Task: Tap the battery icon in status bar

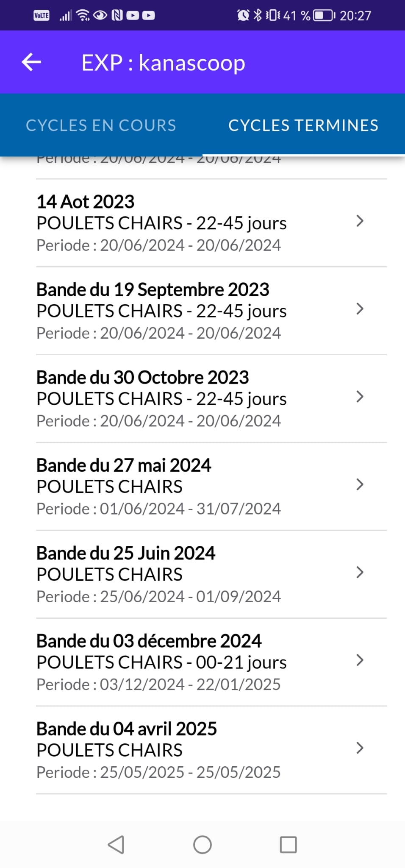Action: (324, 16)
